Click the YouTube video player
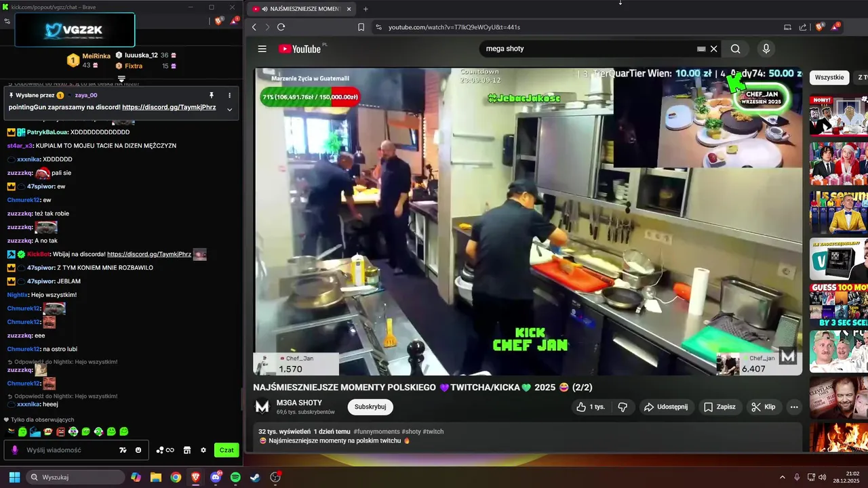 coord(528,221)
